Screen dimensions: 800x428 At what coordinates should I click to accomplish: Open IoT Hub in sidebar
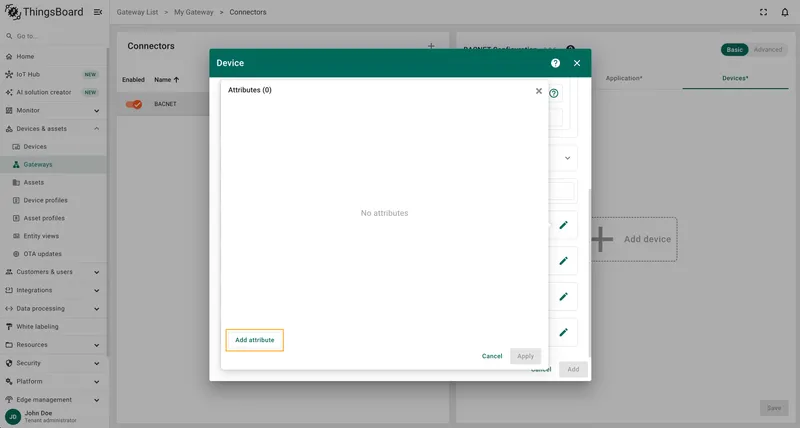(x=54, y=74)
